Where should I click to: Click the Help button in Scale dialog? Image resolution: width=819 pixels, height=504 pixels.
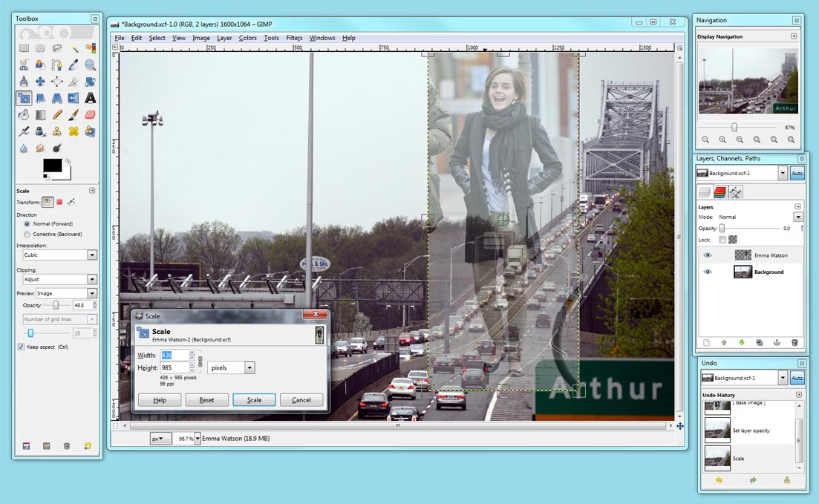[160, 400]
